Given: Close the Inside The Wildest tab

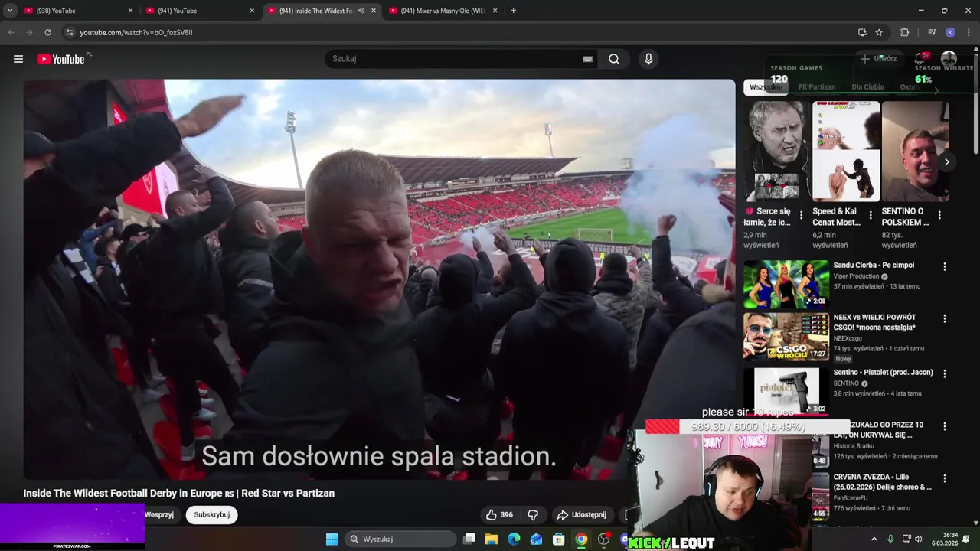Looking at the screenshot, I should [x=374, y=11].
